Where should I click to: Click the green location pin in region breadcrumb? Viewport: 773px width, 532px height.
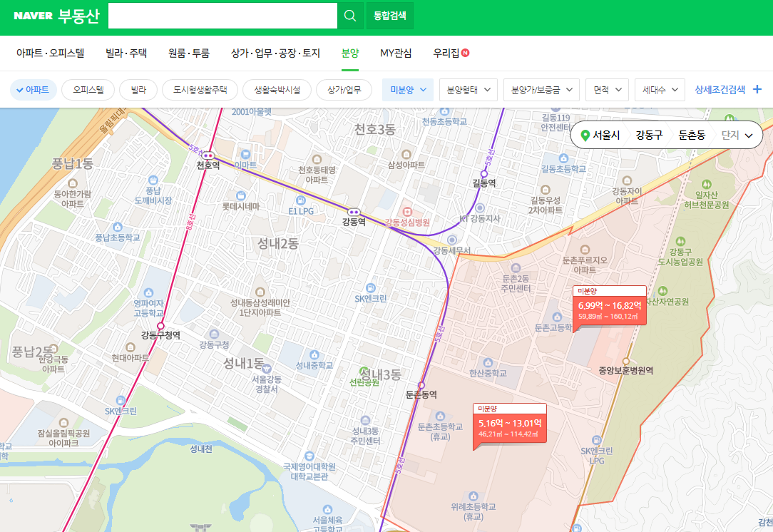pyautogui.click(x=585, y=135)
